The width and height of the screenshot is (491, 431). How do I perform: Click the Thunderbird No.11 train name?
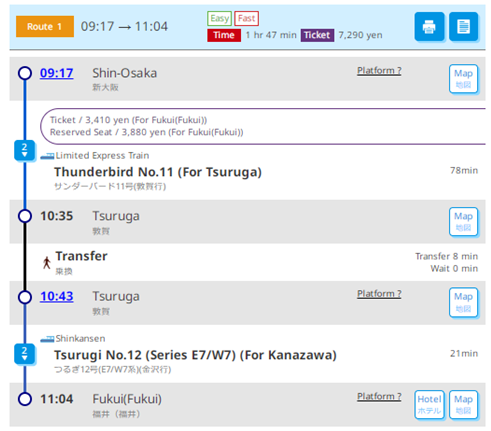158,172
